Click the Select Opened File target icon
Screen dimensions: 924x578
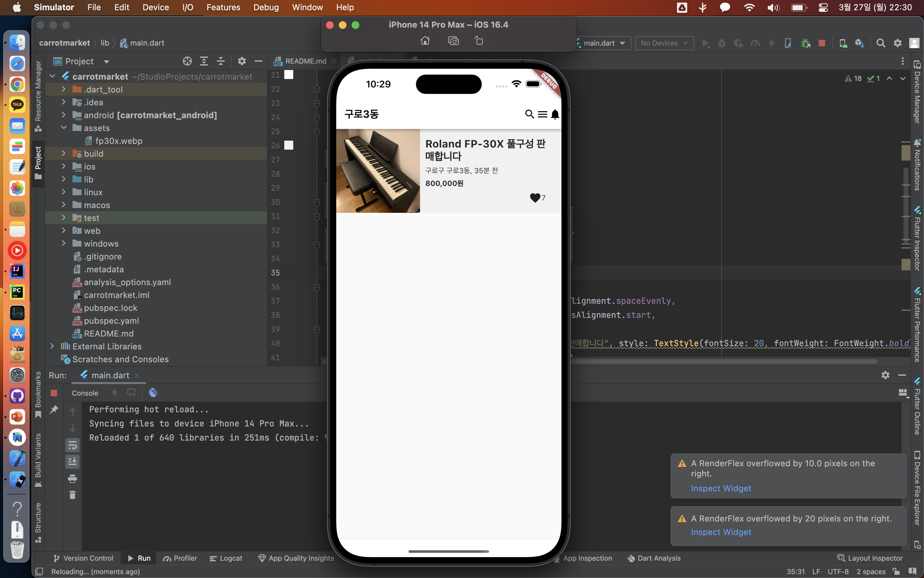click(x=187, y=61)
